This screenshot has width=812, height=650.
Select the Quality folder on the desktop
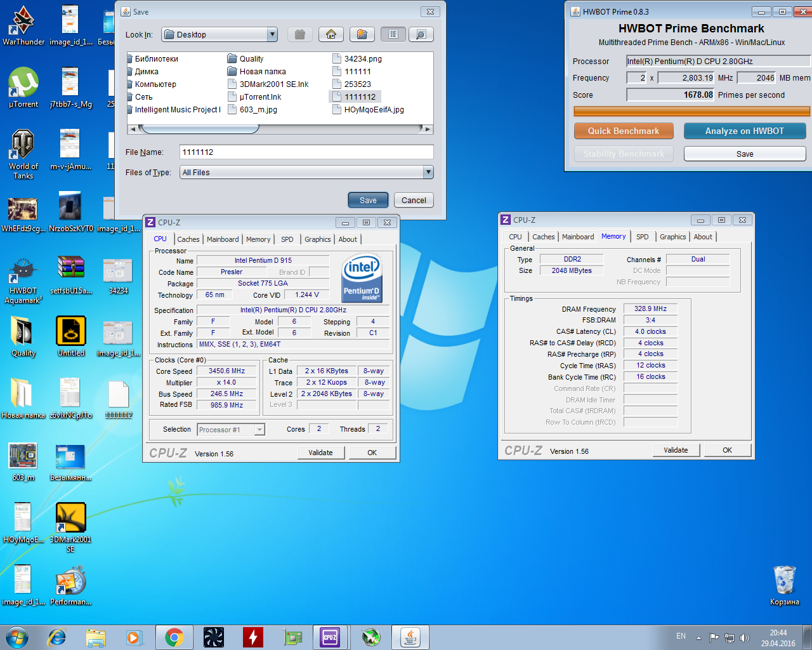[23, 337]
